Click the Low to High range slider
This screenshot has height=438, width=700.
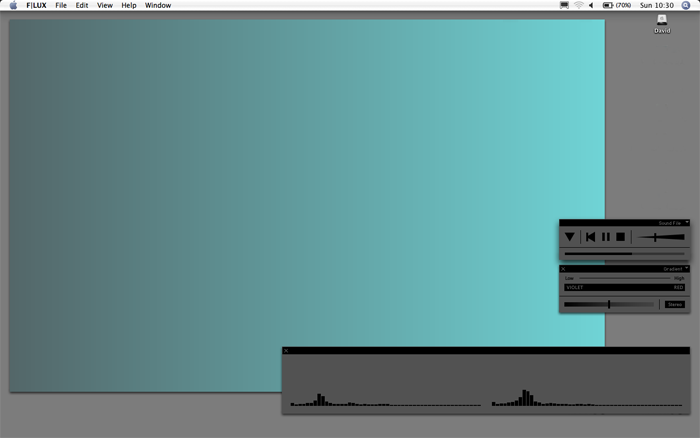point(625,278)
